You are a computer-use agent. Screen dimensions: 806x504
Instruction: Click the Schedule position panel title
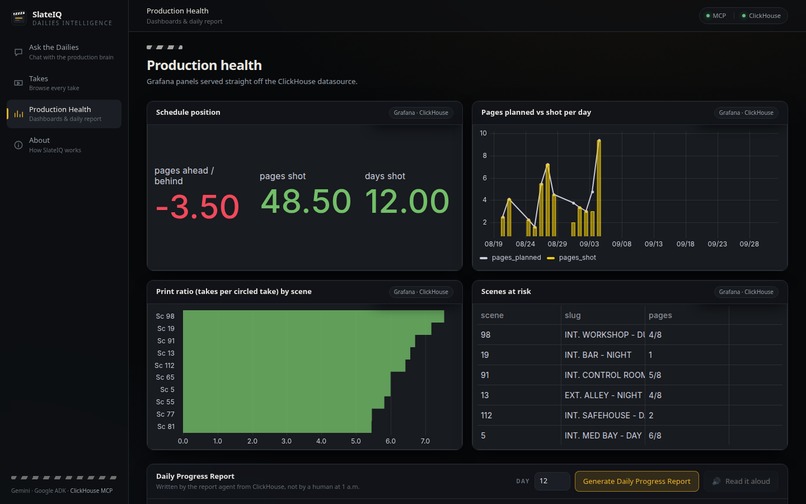[188, 112]
